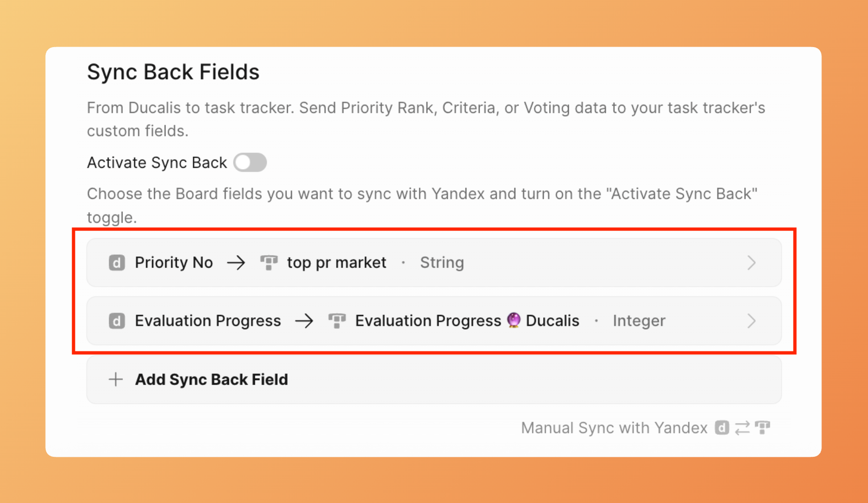Add Sync Back Field
Screen dimensions: 868x503
[211, 380]
